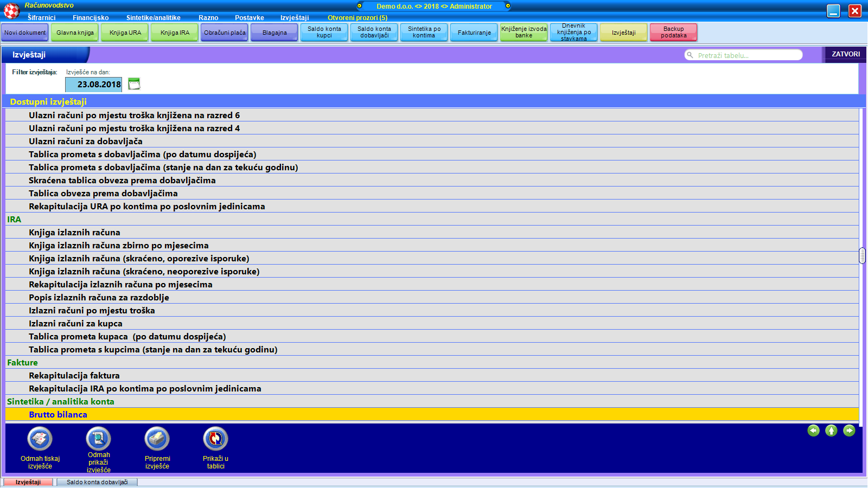This screenshot has width=868, height=488.
Task: Open the Šifrarnici menu
Action: pos(41,18)
